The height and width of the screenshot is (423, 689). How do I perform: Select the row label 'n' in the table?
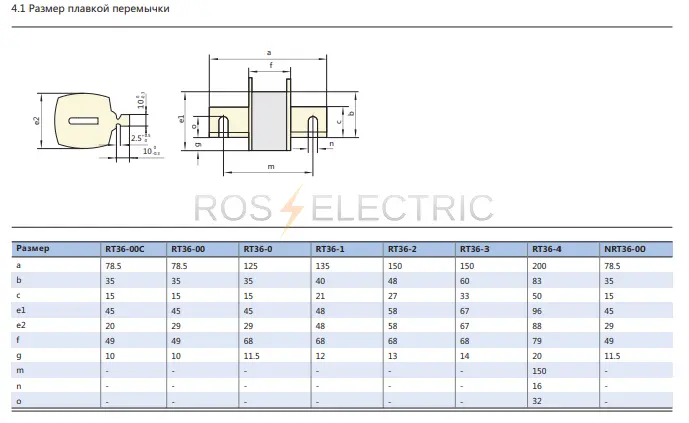pos(18,386)
